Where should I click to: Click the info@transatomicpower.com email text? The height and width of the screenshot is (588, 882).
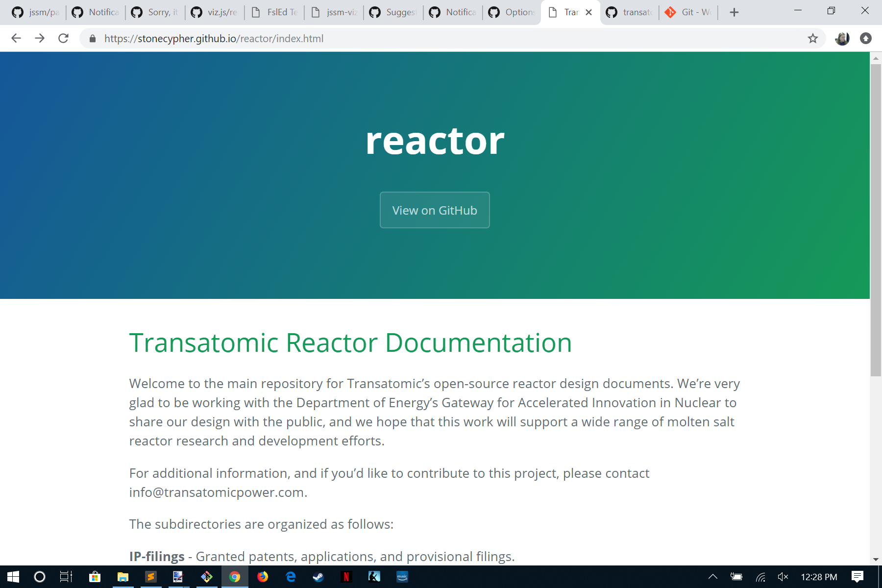(217, 492)
